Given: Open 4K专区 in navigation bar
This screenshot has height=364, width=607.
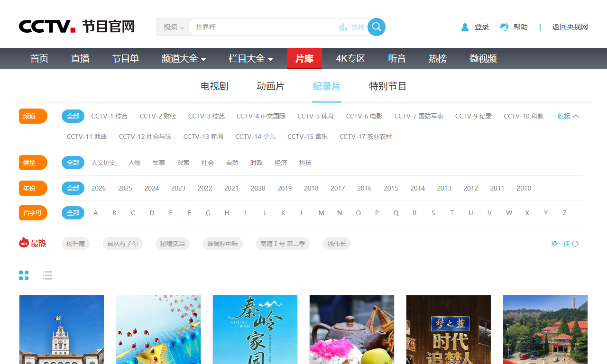Looking at the screenshot, I should click(350, 59).
